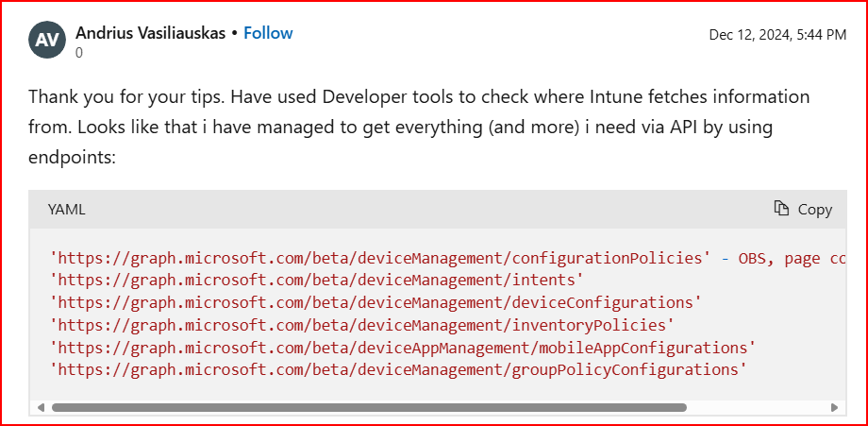
Task: Click the AV user avatar
Action: tap(47, 41)
